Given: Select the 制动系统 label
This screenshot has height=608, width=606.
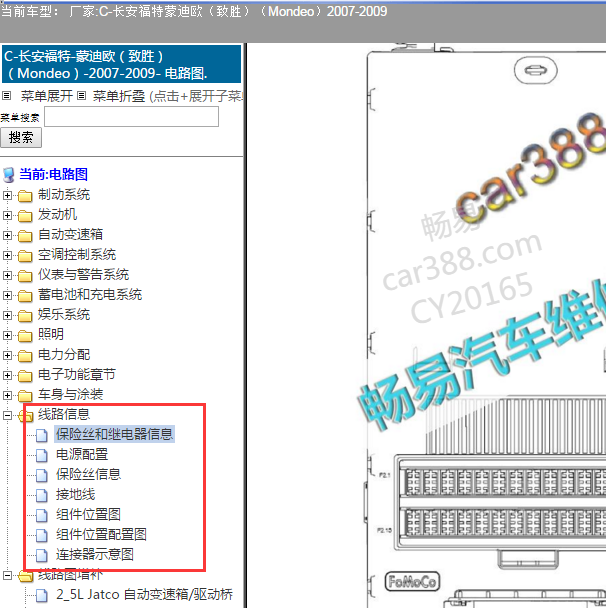Looking at the screenshot, I should click(64, 195).
